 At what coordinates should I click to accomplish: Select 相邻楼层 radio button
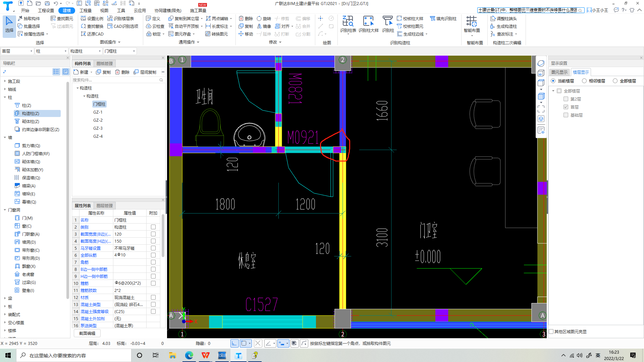(584, 81)
